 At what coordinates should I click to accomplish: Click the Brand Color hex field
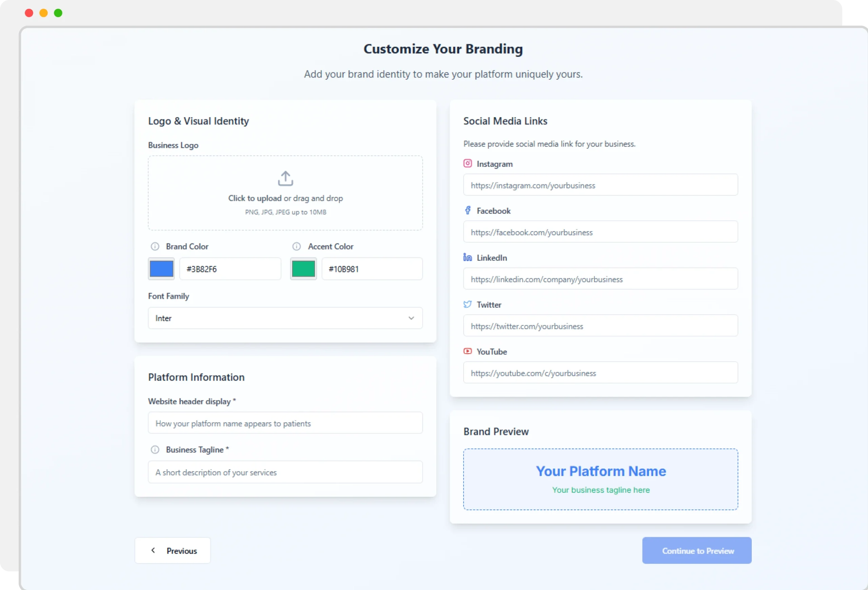pos(230,269)
